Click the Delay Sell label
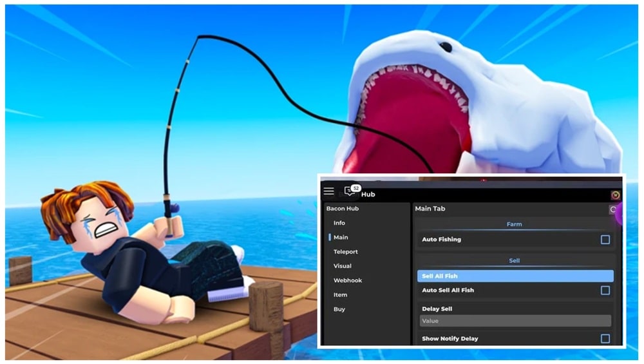The width and height of the screenshot is (644, 364). 437,309
